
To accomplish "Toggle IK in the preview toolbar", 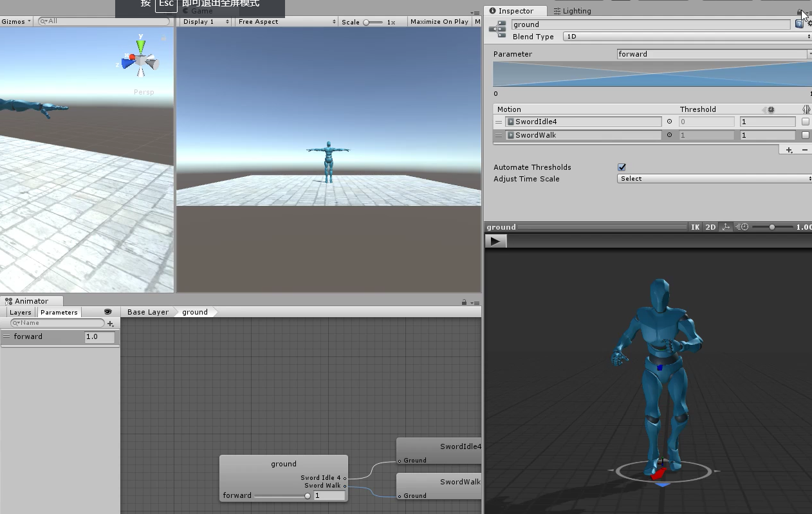I will (695, 227).
